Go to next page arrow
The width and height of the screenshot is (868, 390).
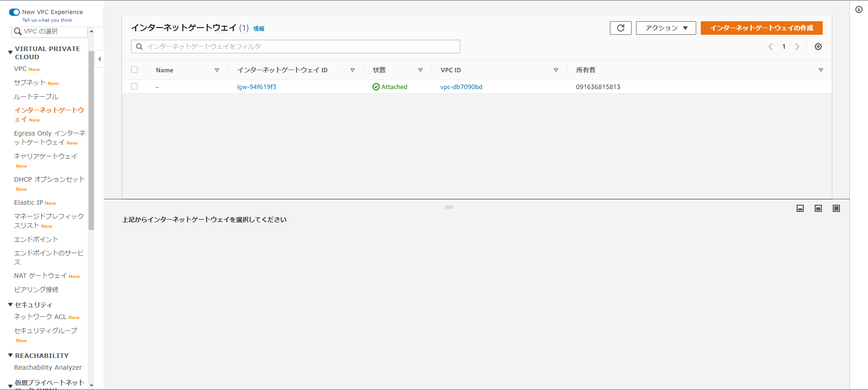point(797,47)
